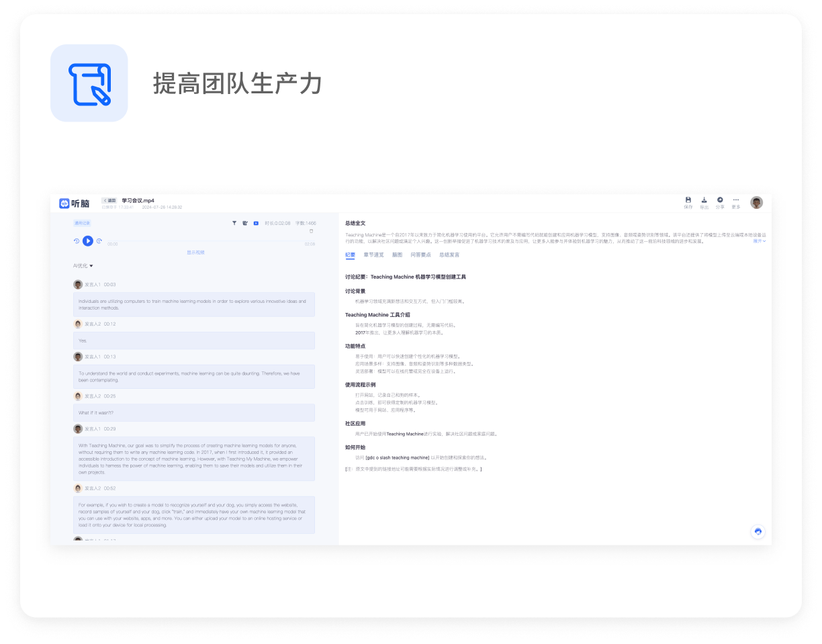Open the 更多 three-dots menu
This screenshot has width=822, height=644.
736,200
